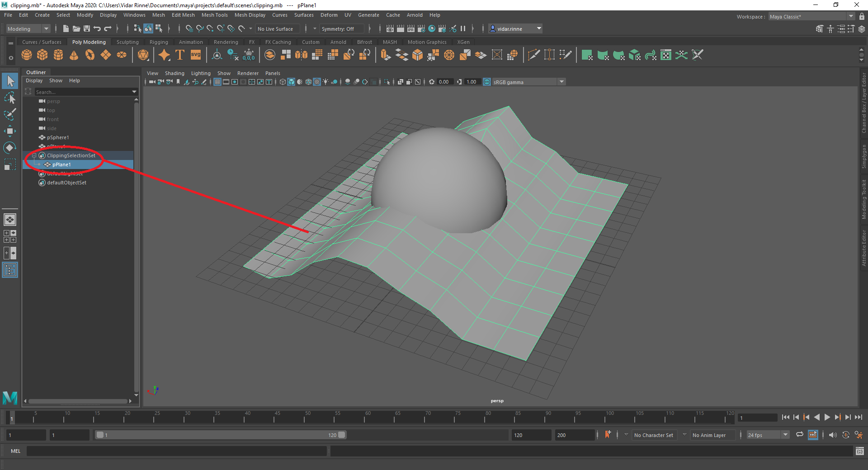Collapse the ClippingSelectionSet tree node
Image resolution: width=868 pixels, height=470 pixels.
click(x=34, y=155)
